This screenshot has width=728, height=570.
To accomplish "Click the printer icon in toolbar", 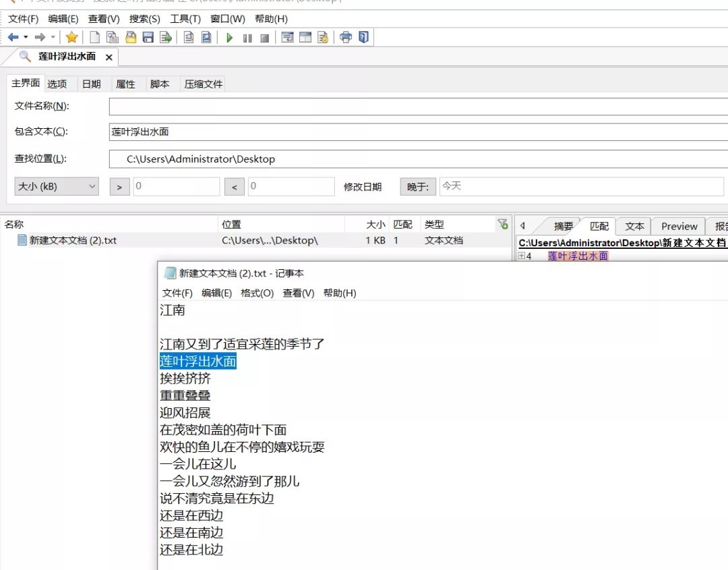I will point(346,38).
